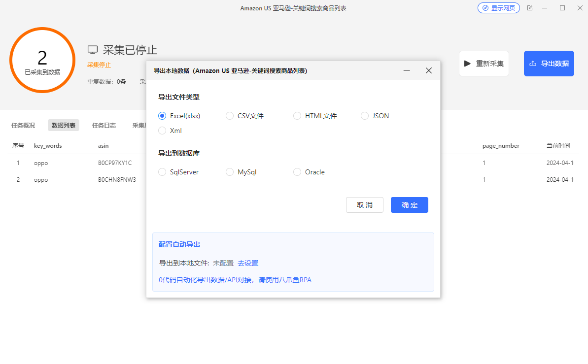Click the collected data count circle
Screen dimensions: 588x364
(x=42, y=60)
